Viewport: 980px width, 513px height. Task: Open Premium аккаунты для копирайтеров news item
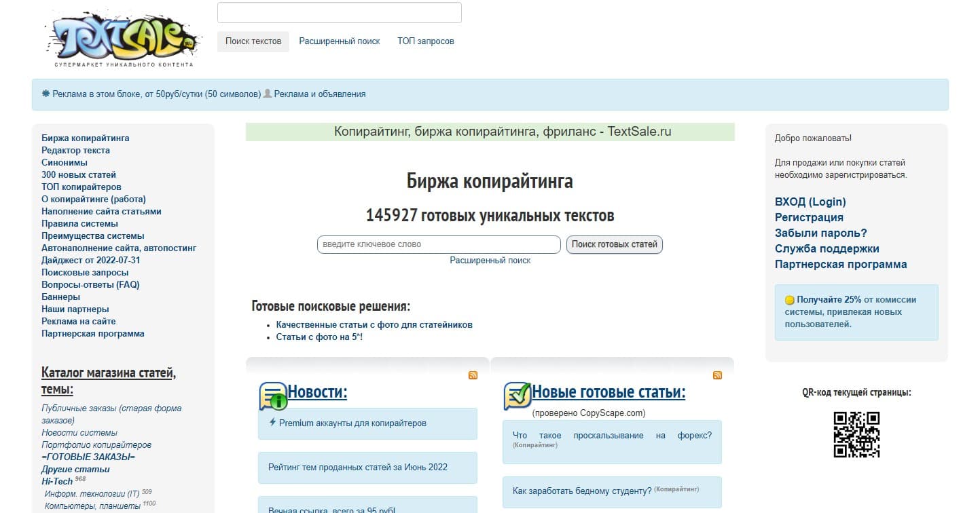[x=352, y=423]
